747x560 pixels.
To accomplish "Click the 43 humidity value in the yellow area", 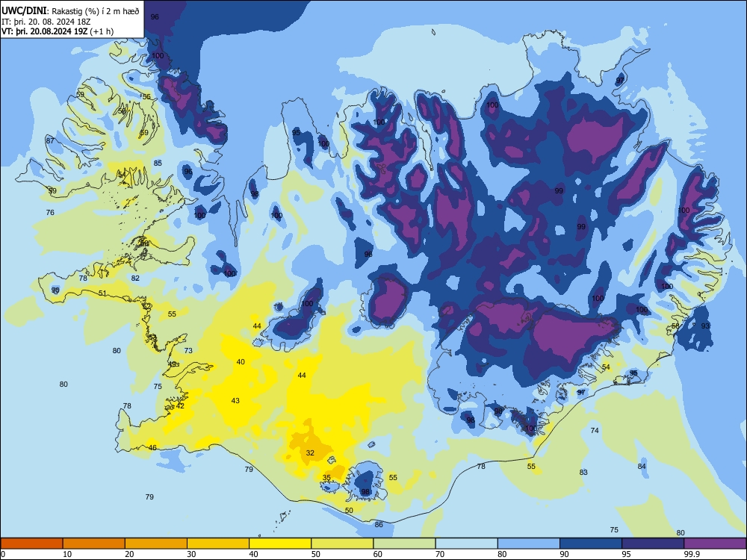I will (235, 400).
